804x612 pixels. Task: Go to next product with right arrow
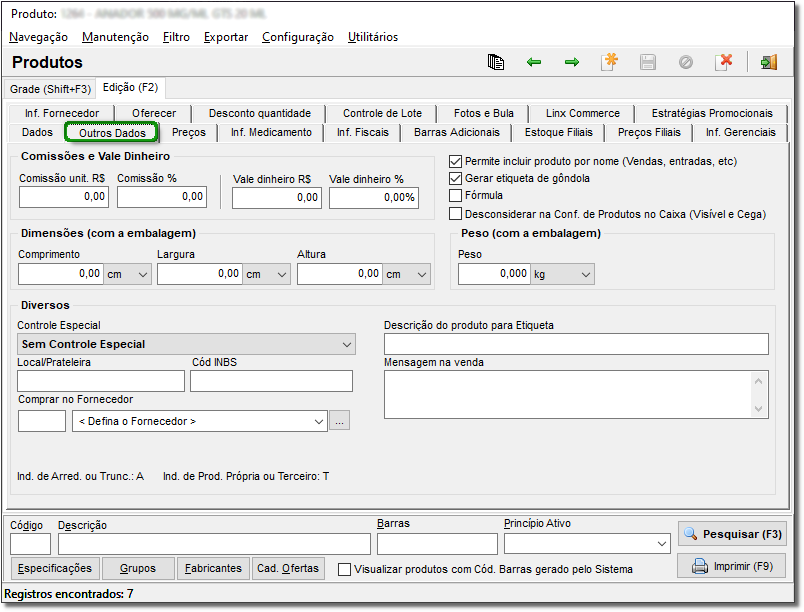(572, 62)
